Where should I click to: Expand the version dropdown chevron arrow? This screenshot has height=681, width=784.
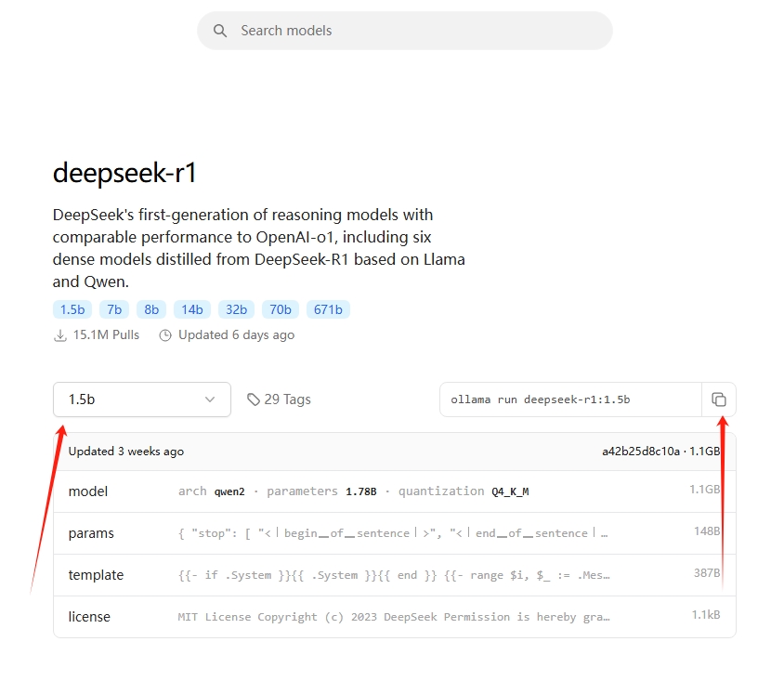[x=210, y=399]
